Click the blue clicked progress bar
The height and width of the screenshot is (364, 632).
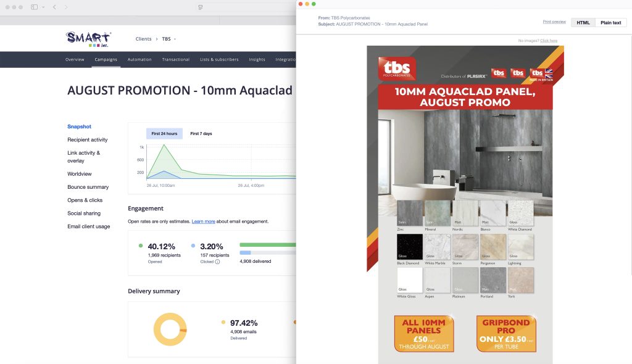[x=245, y=253]
